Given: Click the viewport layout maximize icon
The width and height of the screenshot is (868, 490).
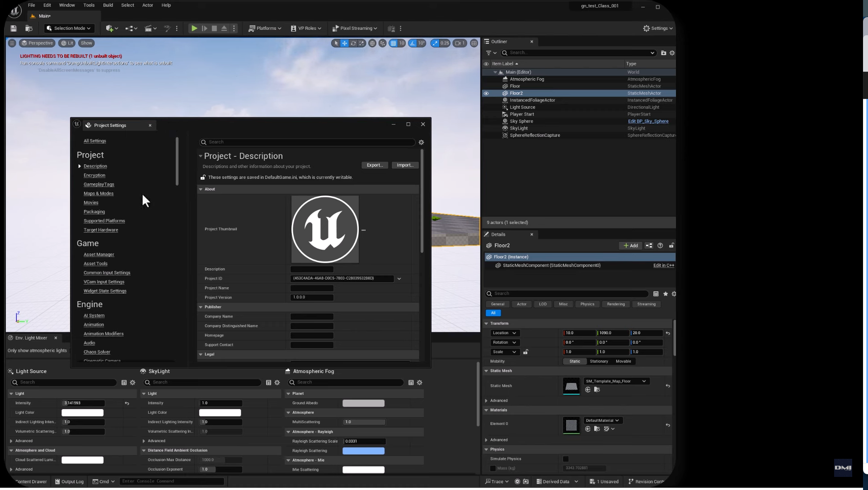Looking at the screenshot, I should pos(474,43).
